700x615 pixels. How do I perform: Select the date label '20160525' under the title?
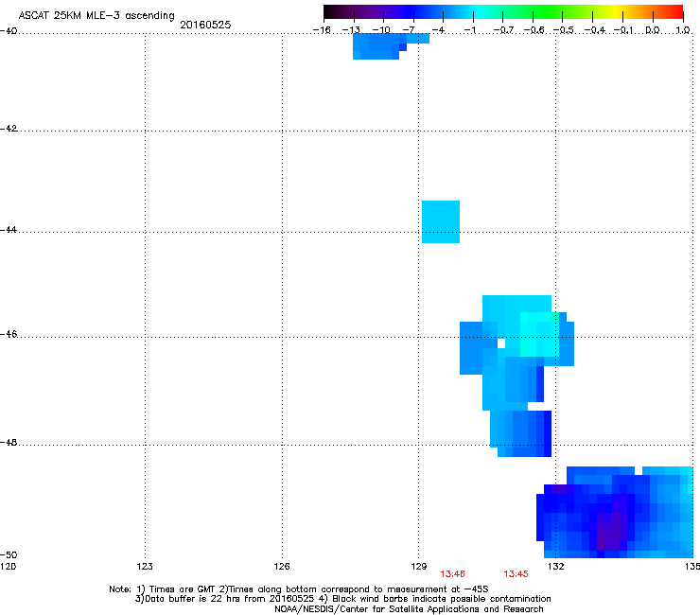205,25
